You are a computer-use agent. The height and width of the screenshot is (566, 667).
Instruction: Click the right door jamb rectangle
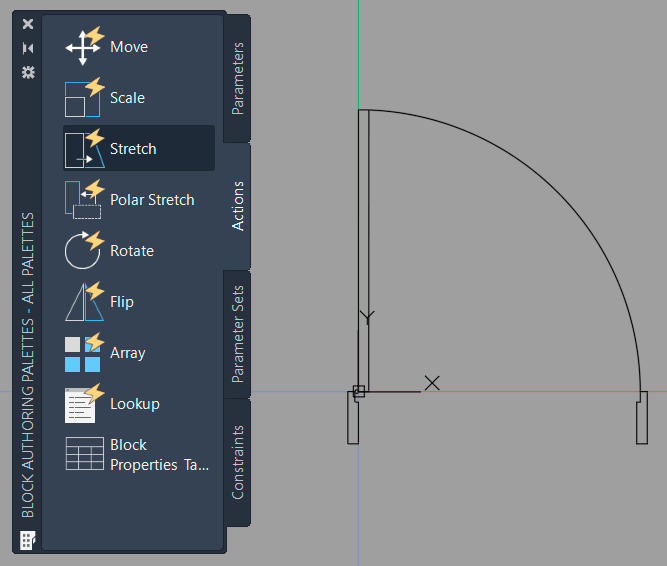641,417
